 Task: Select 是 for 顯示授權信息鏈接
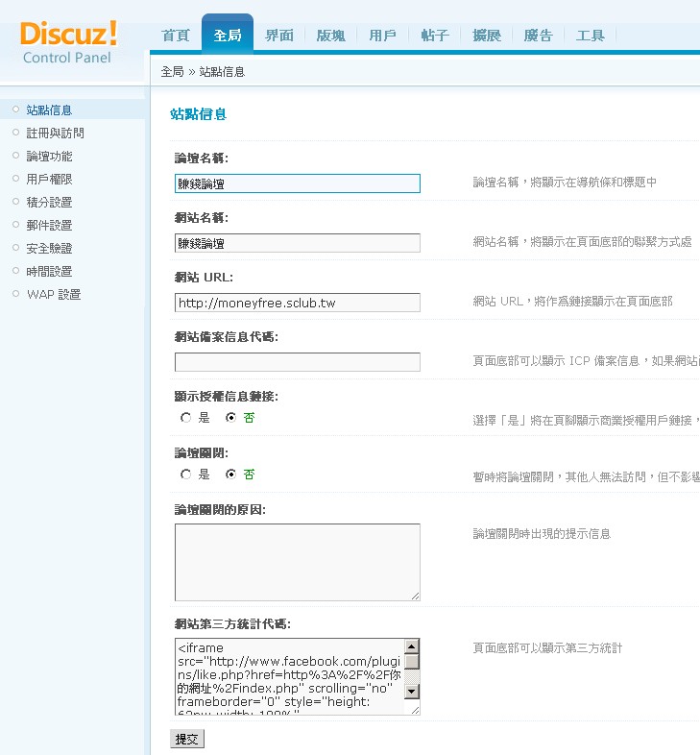click(186, 418)
